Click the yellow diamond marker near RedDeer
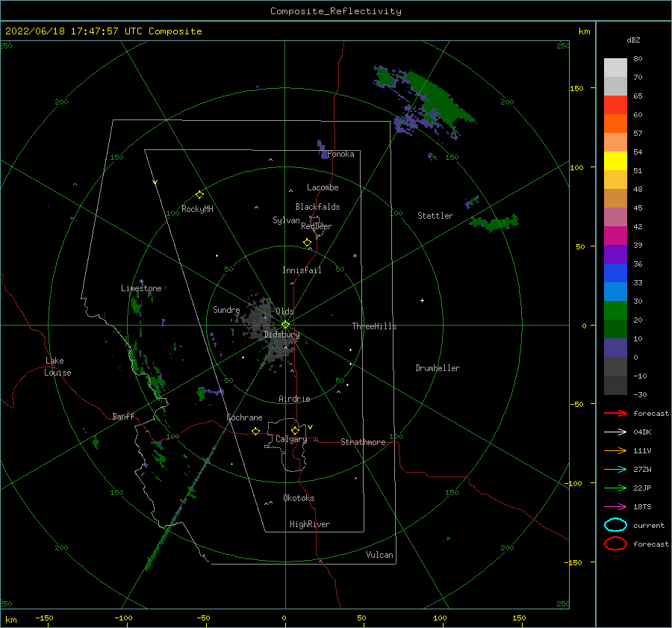Screen dimensions: 672x628 click(307, 243)
